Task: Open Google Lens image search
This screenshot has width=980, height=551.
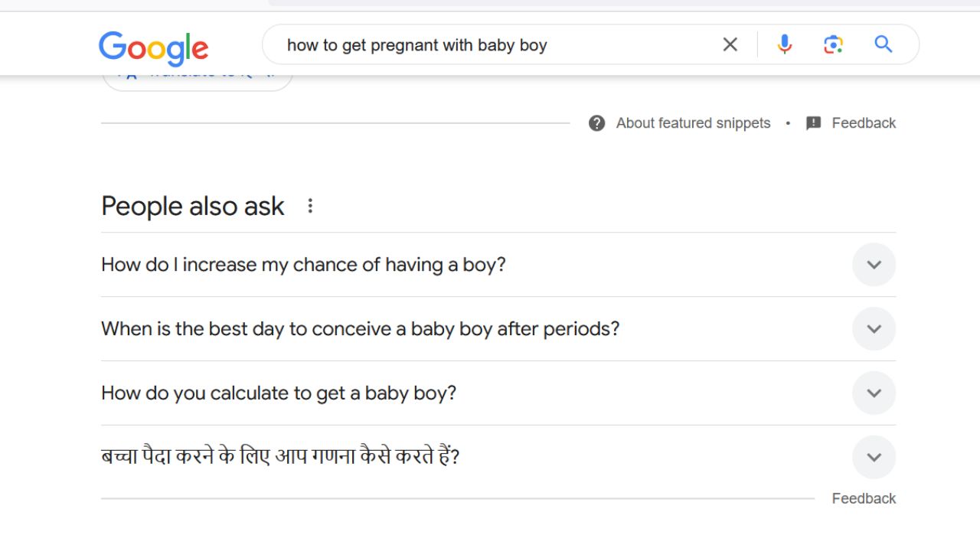Action: tap(833, 44)
